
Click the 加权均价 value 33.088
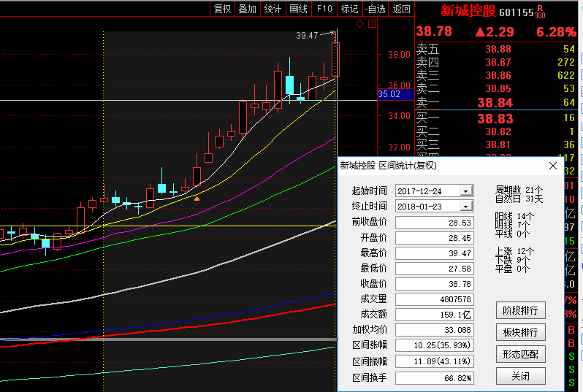click(x=435, y=330)
